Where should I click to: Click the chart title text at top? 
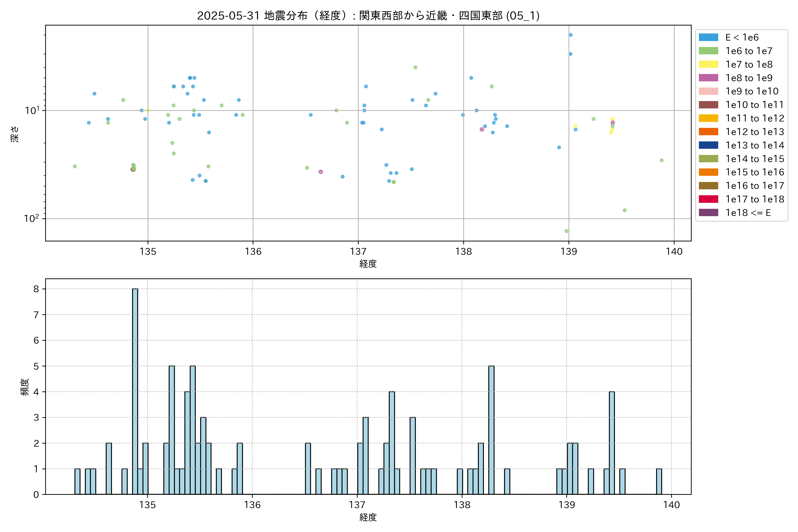[x=368, y=16]
